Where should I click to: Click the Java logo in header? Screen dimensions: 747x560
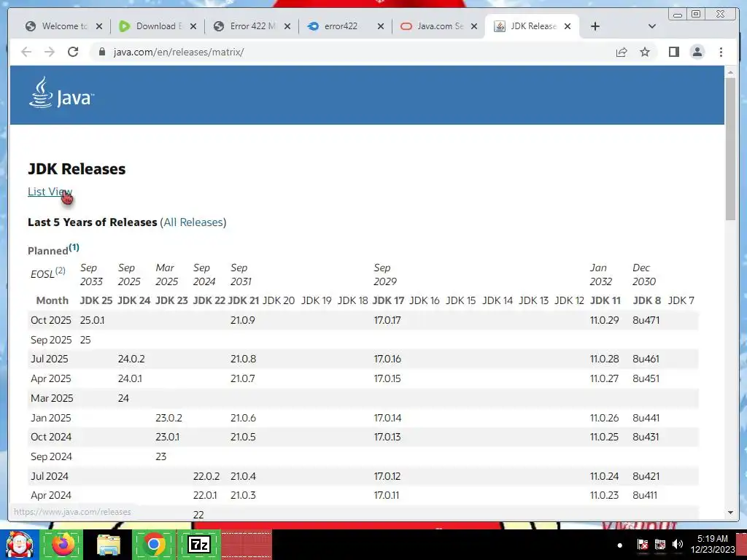[x=61, y=93]
